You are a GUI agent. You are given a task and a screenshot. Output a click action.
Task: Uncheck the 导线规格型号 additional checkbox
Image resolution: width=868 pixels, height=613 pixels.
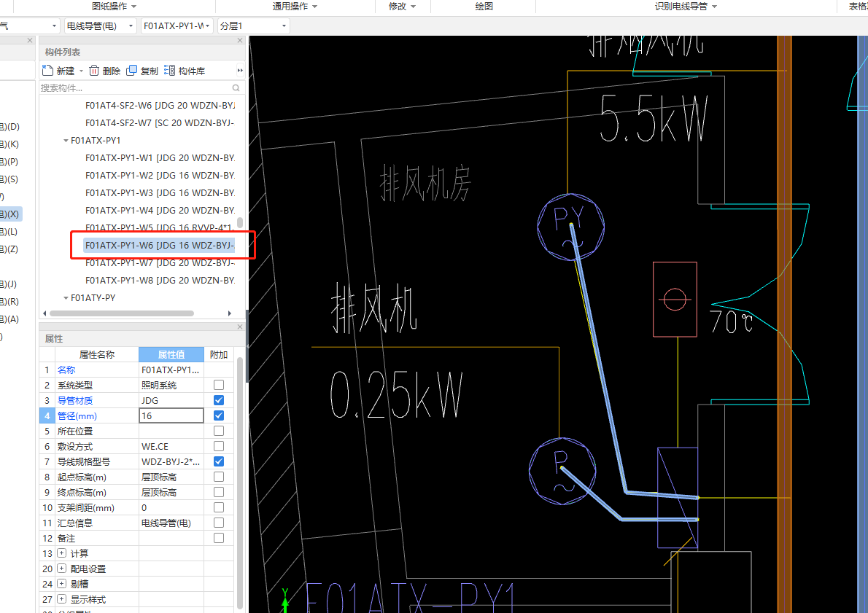click(x=219, y=461)
